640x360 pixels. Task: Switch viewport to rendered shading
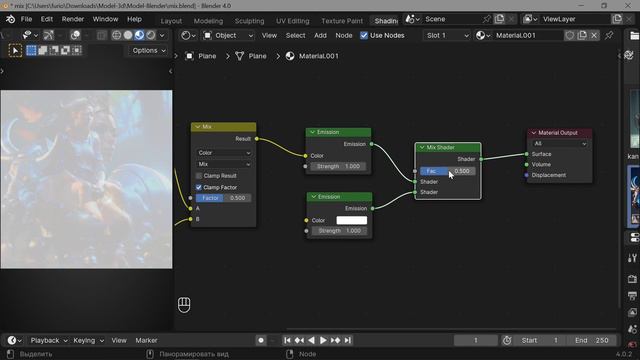click(151, 35)
